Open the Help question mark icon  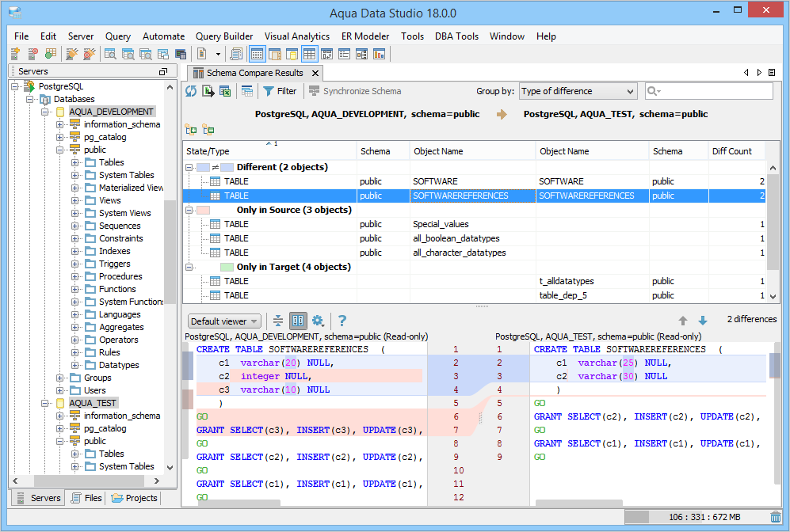tap(342, 321)
